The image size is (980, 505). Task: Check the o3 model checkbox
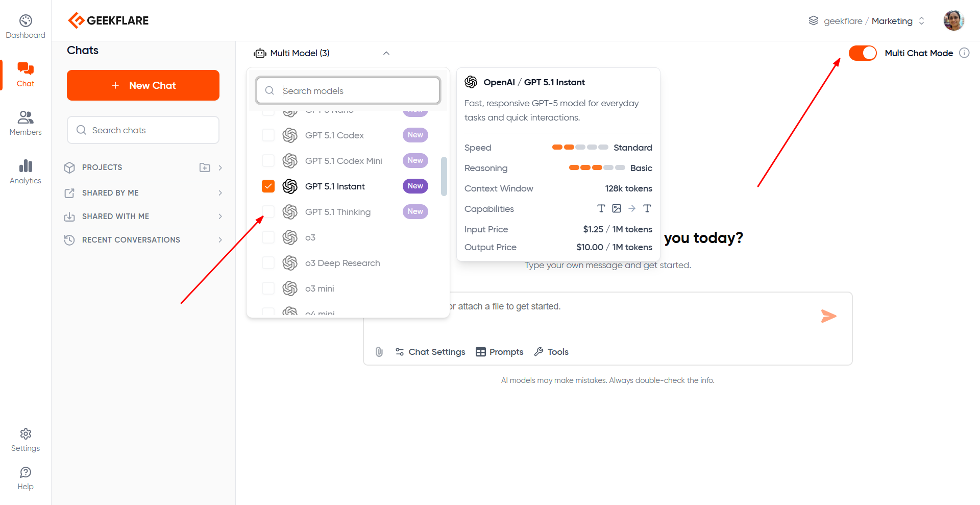click(x=268, y=237)
